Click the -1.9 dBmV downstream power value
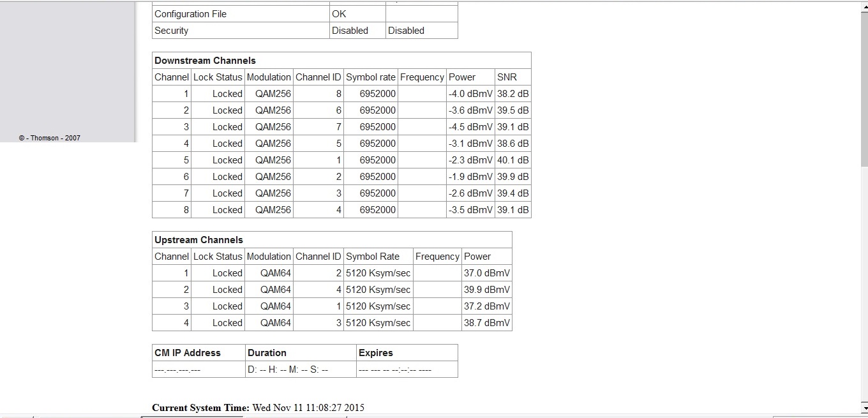 click(x=470, y=177)
